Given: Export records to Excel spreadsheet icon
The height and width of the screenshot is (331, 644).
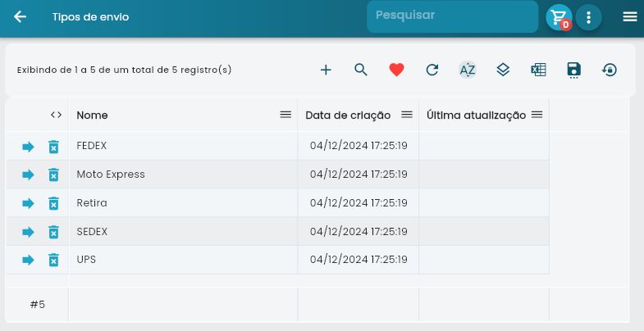Looking at the screenshot, I should point(538,70).
